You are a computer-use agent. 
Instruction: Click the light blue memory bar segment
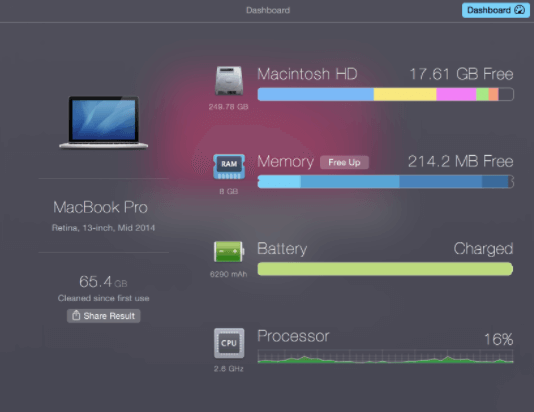point(279,181)
